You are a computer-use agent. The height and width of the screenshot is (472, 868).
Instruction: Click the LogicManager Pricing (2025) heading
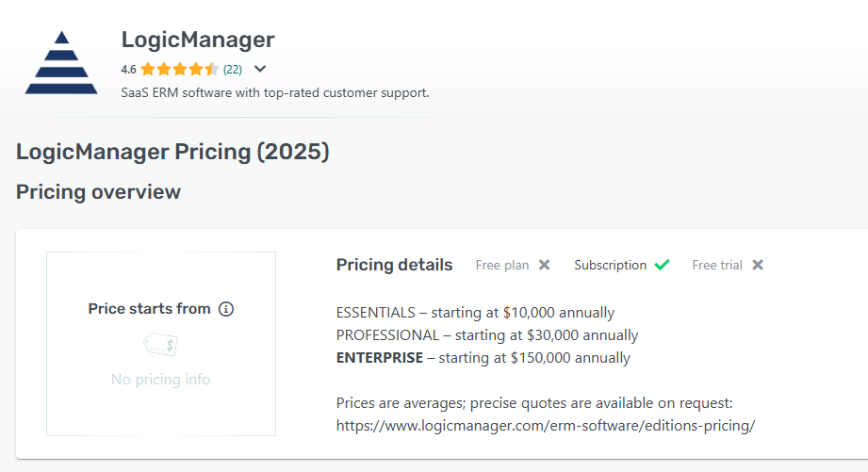click(x=172, y=152)
